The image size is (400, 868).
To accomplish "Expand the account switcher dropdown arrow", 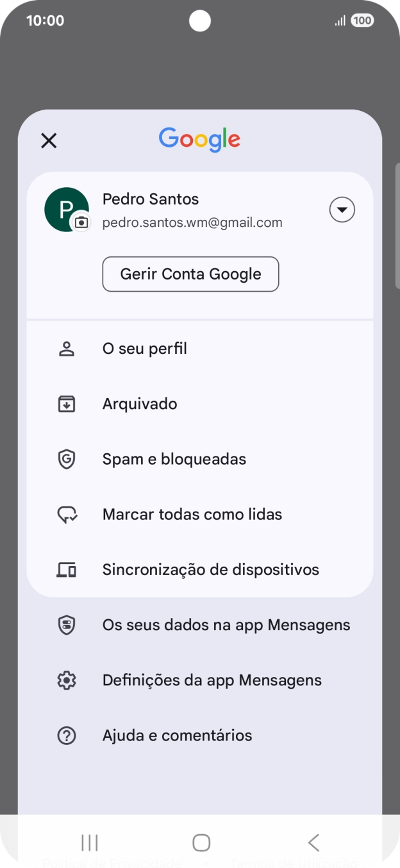I will coord(342,209).
